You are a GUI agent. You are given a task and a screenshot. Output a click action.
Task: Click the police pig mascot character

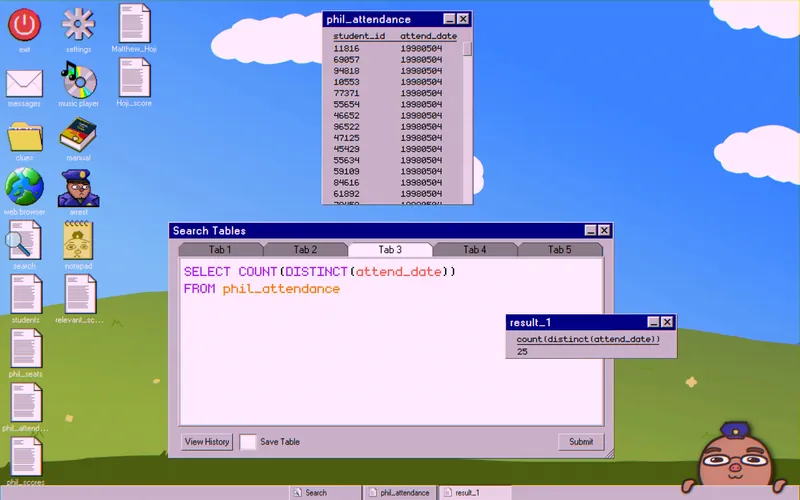pos(735,457)
